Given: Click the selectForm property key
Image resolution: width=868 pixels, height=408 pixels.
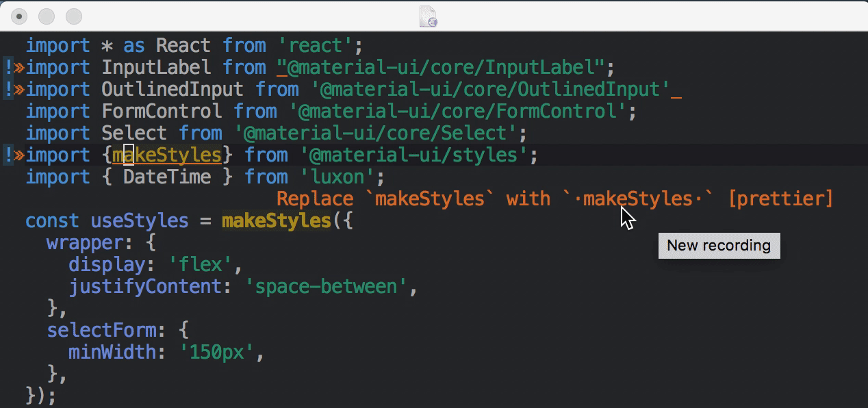Looking at the screenshot, I should pyautogui.click(x=101, y=331).
